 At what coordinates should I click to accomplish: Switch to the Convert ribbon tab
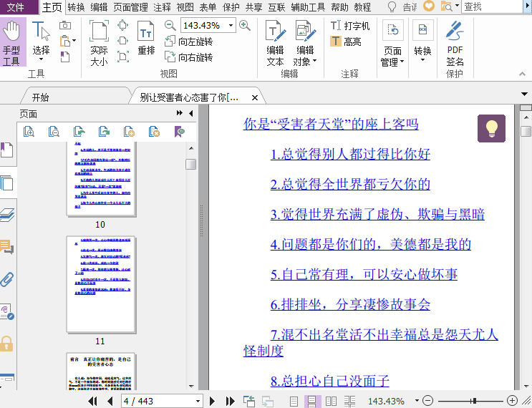(x=76, y=6)
